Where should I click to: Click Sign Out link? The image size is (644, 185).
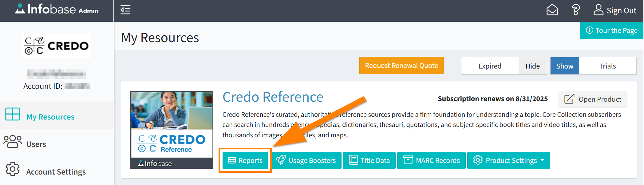621,10
